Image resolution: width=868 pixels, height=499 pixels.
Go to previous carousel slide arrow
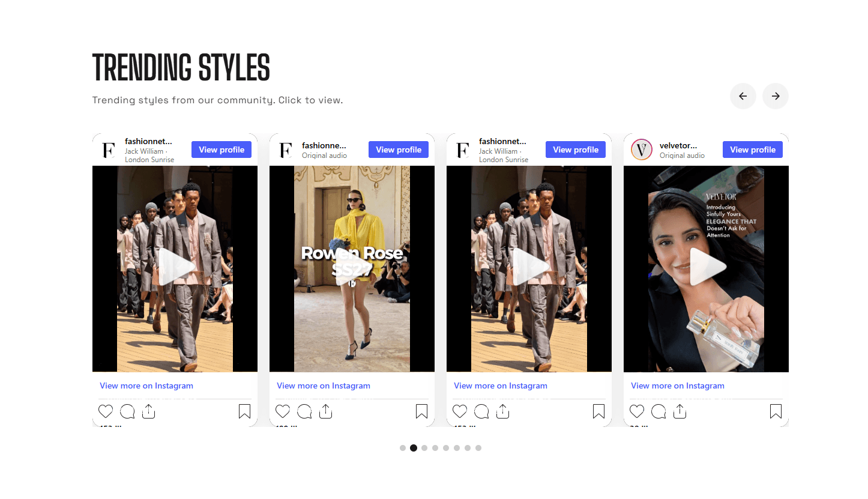743,96
